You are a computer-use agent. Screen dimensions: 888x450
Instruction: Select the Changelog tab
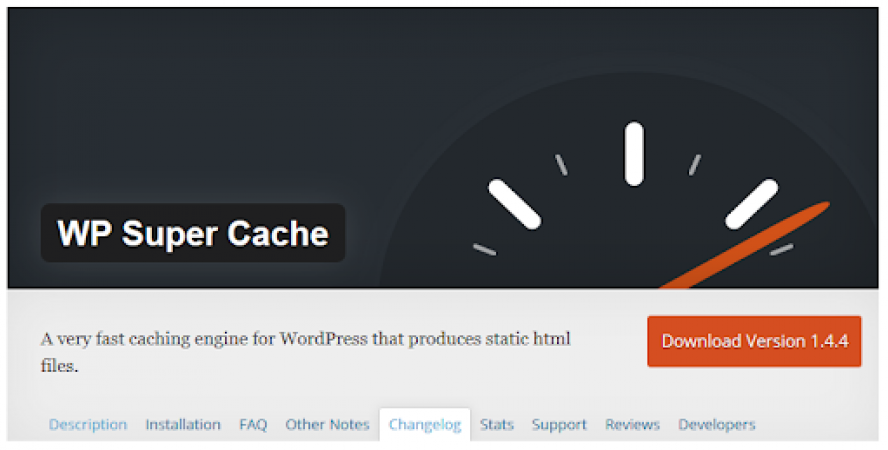(x=425, y=425)
